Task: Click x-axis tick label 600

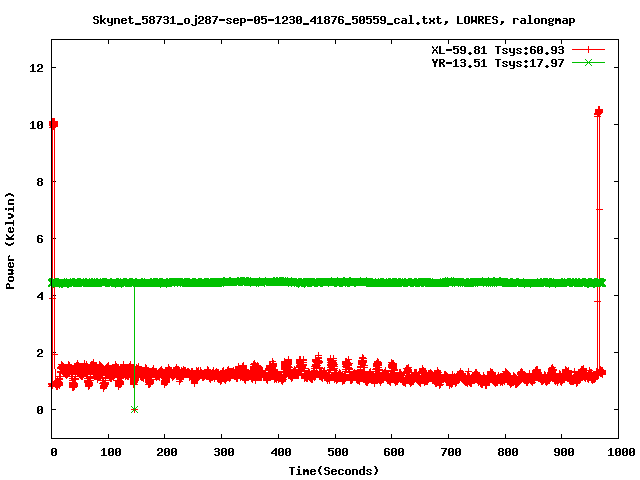Action: 394,452
